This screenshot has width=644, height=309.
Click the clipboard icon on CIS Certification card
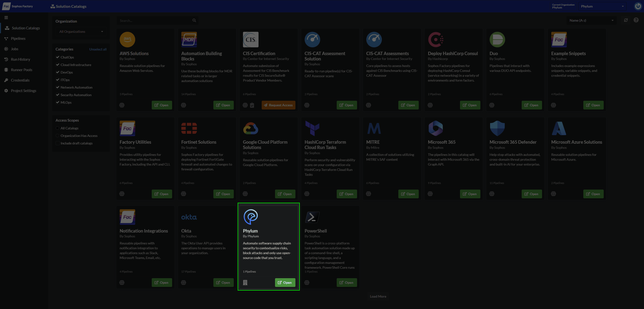coord(252,105)
